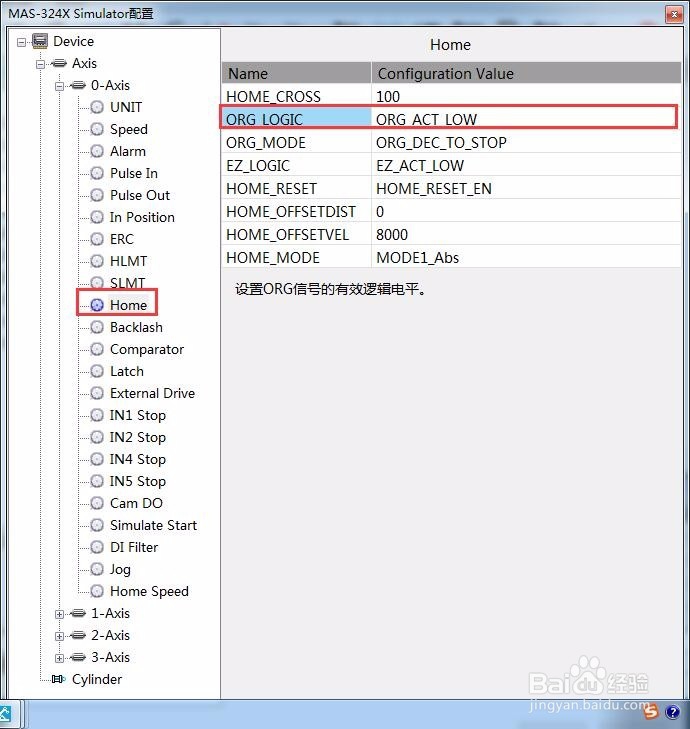
Task: Click the UNIT node icon
Action: 97,107
